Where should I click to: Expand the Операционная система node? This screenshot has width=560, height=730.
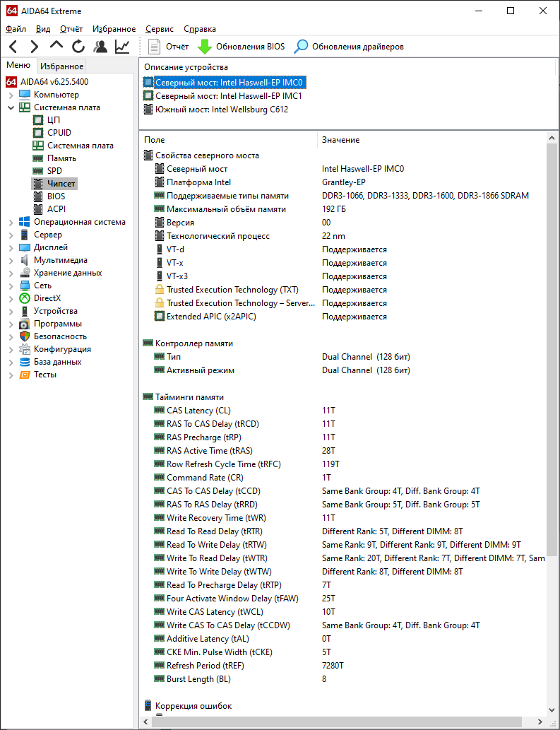11,223
